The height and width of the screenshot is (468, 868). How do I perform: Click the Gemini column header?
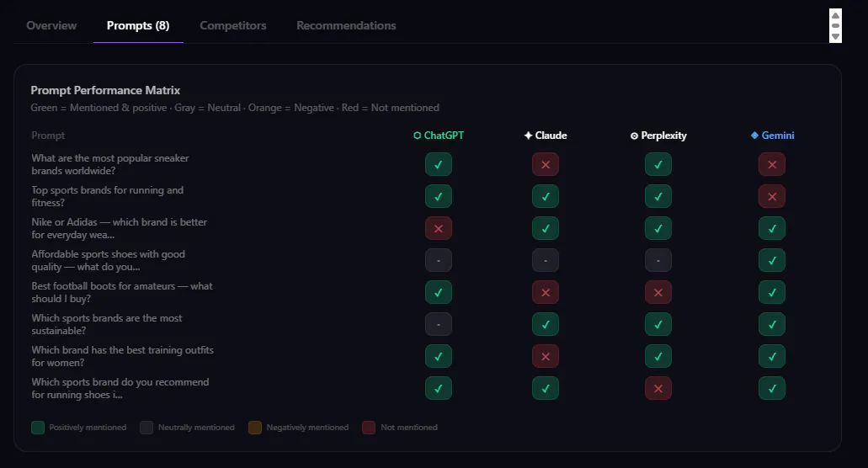(772, 136)
